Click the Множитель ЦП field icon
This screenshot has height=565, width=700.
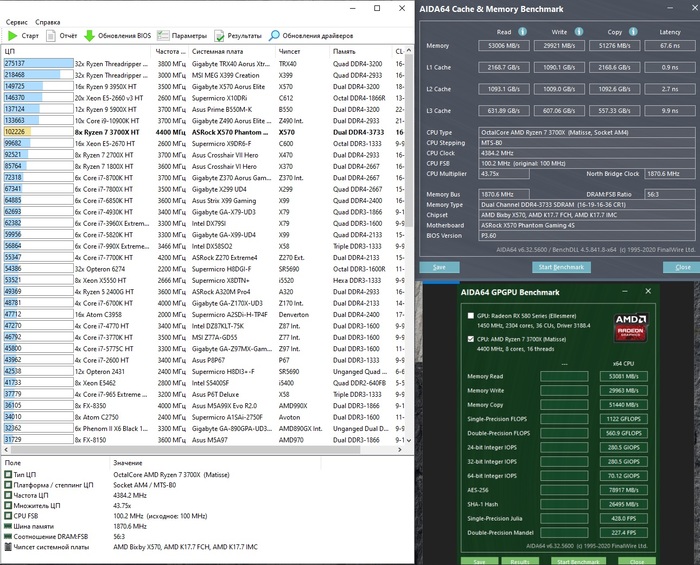pyautogui.click(x=8, y=506)
